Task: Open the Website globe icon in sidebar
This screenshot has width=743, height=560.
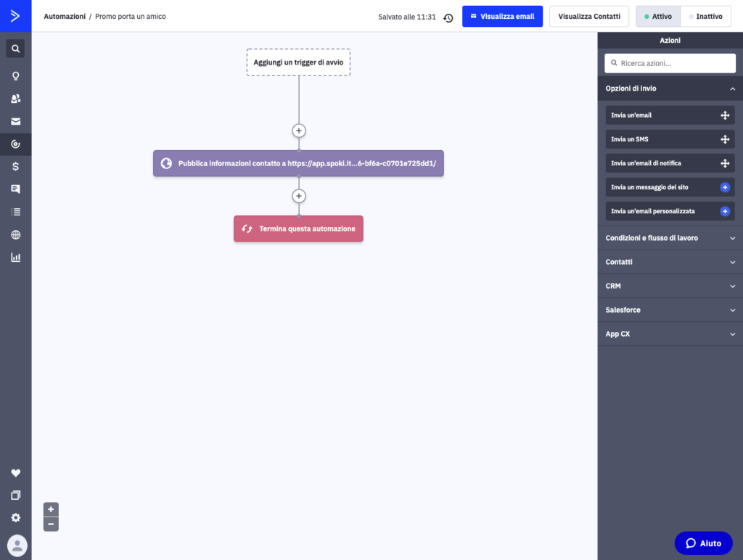Action: [15, 234]
